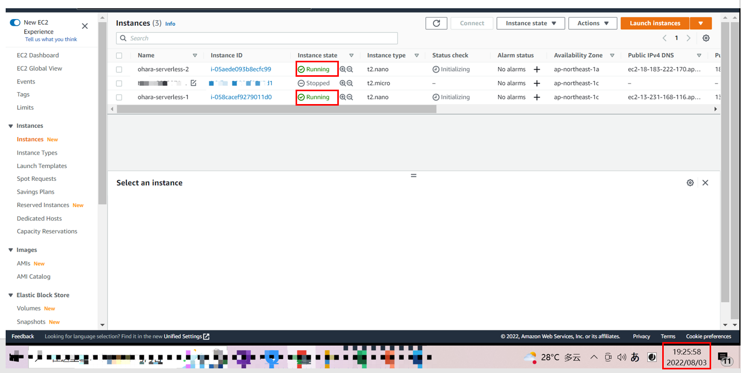
Task: Open Launch instances split arrow dropdown
Action: click(700, 23)
